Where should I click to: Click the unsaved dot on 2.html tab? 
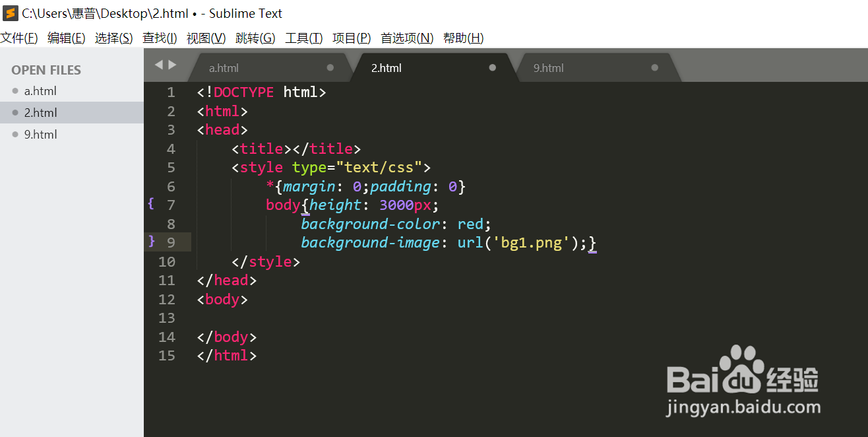pos(492,67)
